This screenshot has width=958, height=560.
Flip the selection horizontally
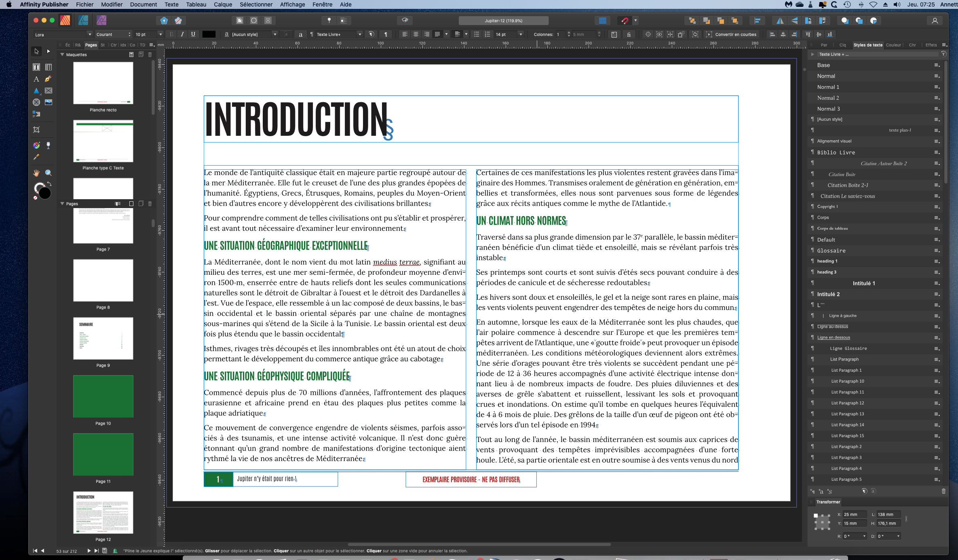780,20
